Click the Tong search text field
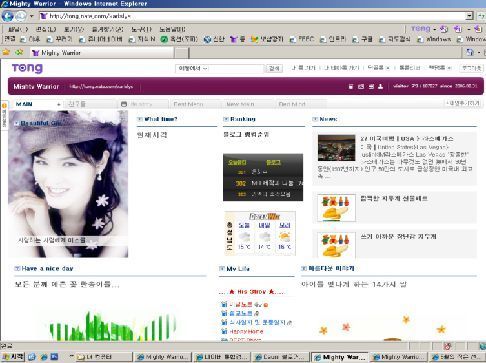 pyautogui.click(x=236, y=68)
